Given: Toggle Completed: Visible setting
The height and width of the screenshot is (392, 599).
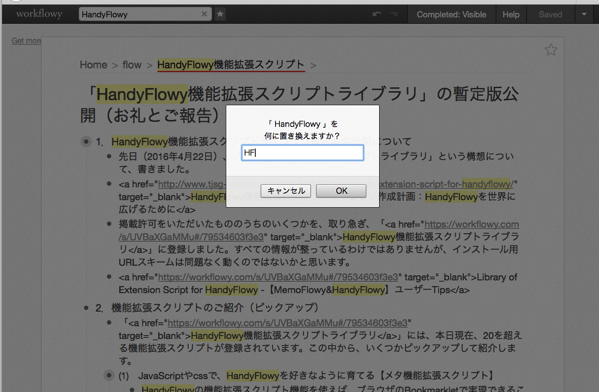Looking at the screenshot, I should 451,15.
